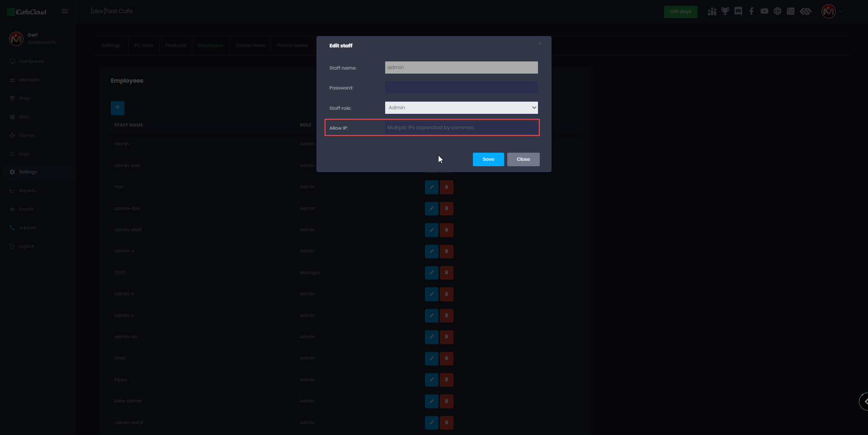Screen dimensions: 868x435
Task: Edit the admin-dev staff row
Action: [x=432, y=209]
